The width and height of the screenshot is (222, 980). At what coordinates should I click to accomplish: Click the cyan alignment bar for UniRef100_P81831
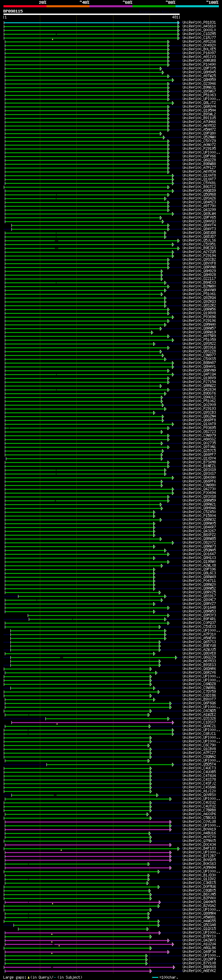[92, 23]
